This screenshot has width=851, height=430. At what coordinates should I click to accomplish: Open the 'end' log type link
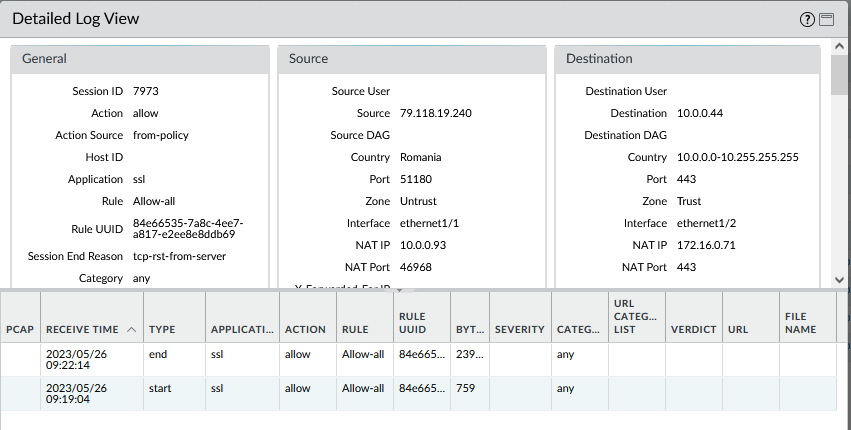(158, 354)
